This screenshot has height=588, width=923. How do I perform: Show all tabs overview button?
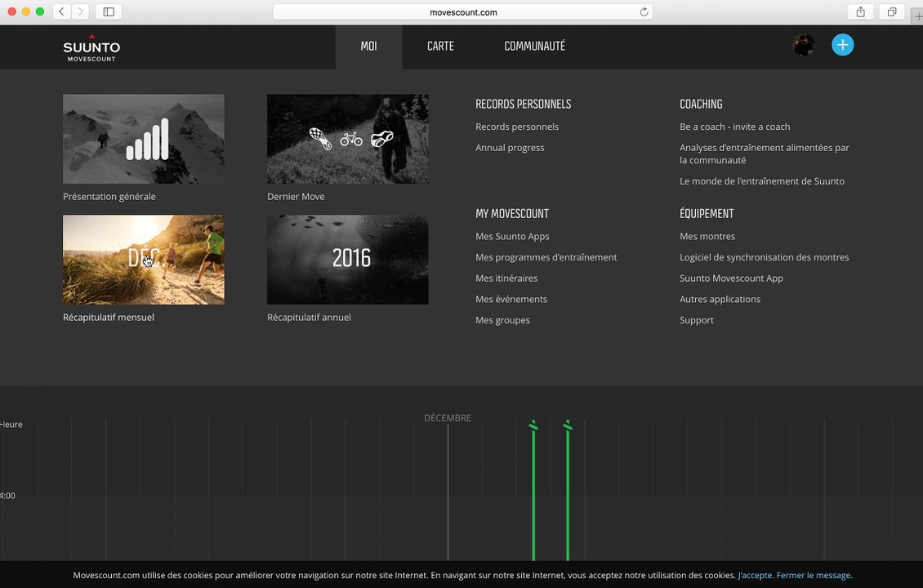tap(892, 11)
